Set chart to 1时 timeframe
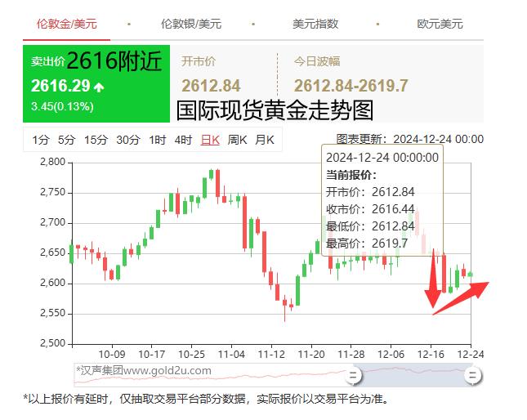 [158, 140]
